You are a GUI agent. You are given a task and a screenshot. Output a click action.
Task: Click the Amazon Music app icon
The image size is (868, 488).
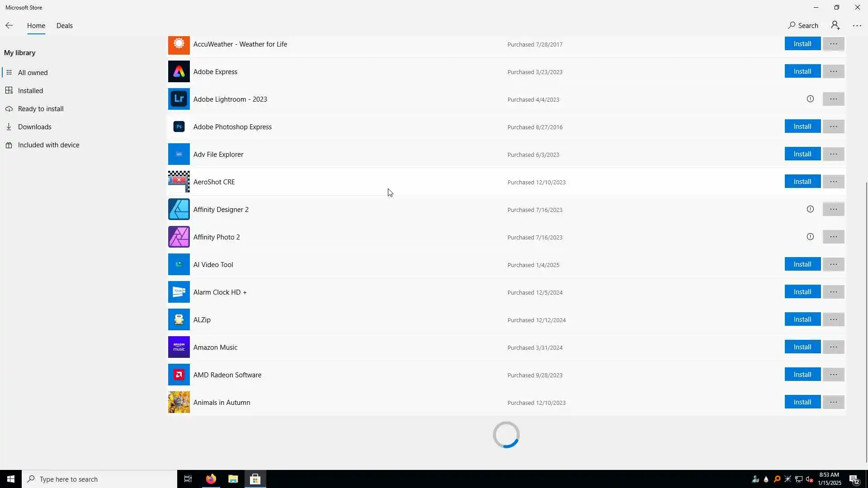[179, 347]
